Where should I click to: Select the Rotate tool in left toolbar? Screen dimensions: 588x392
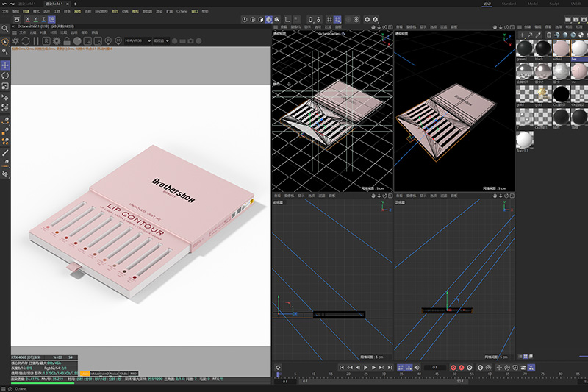point(5,76)
